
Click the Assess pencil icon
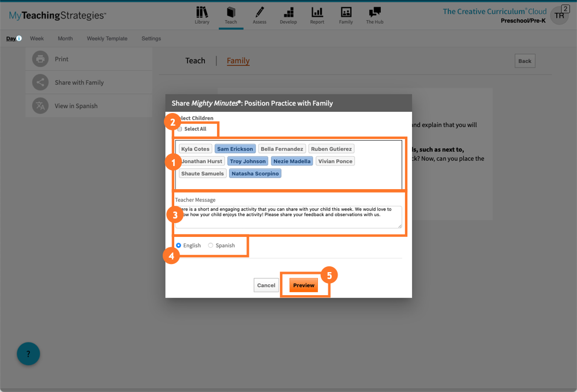pos(260,12)
